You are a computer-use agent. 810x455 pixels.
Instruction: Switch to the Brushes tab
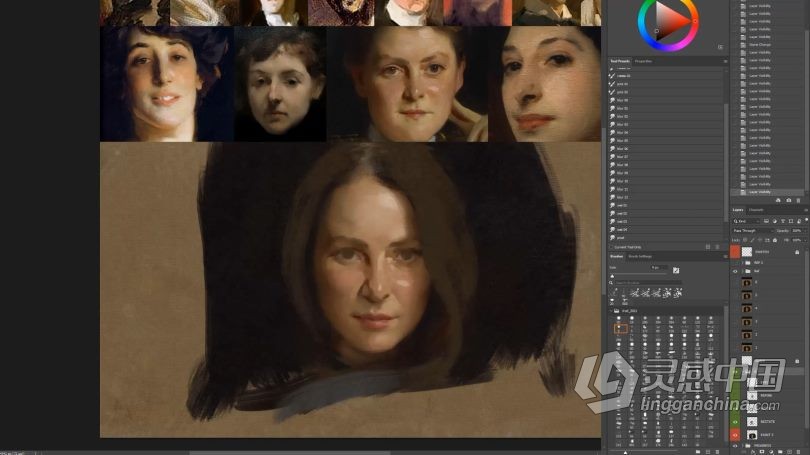pos(617,256)
